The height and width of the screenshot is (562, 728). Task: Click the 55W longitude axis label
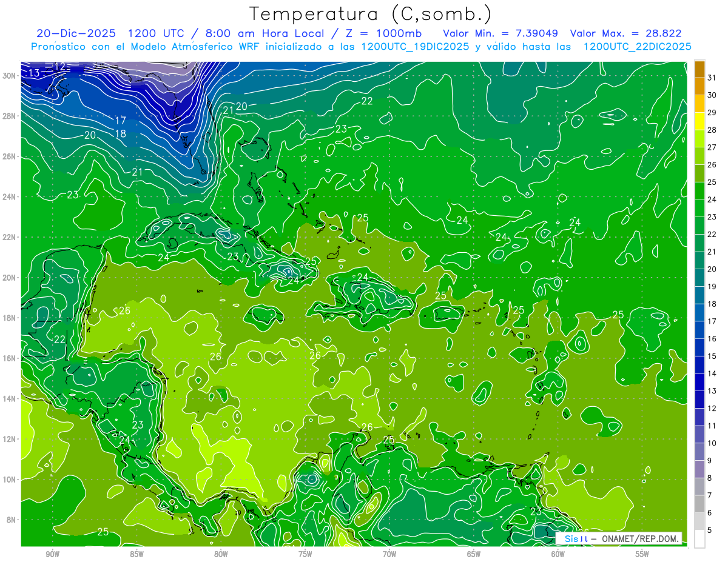coord(642,554)
